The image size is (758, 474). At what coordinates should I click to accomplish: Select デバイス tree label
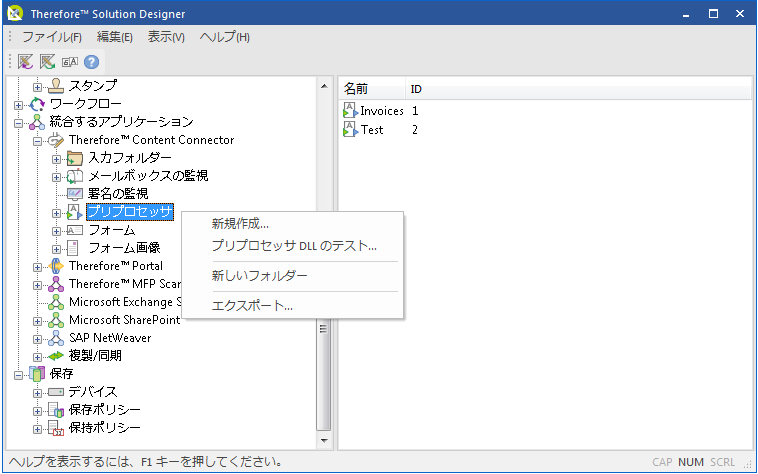click(x=93, y=392)
